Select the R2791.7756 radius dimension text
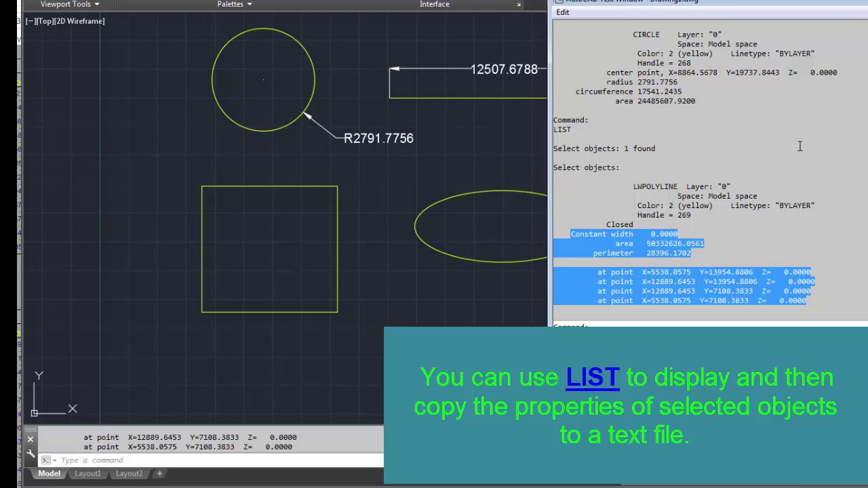This screenshot has width=868, height=488. 378,138
